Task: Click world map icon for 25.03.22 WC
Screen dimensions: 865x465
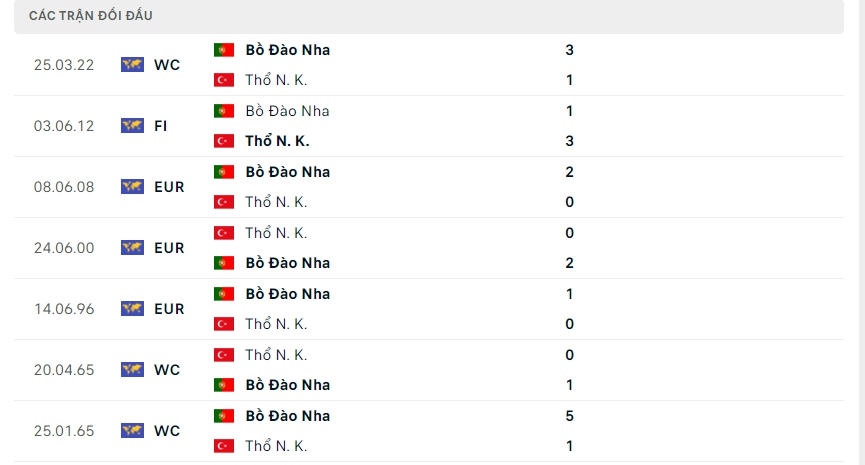Action: coord(132,65)
